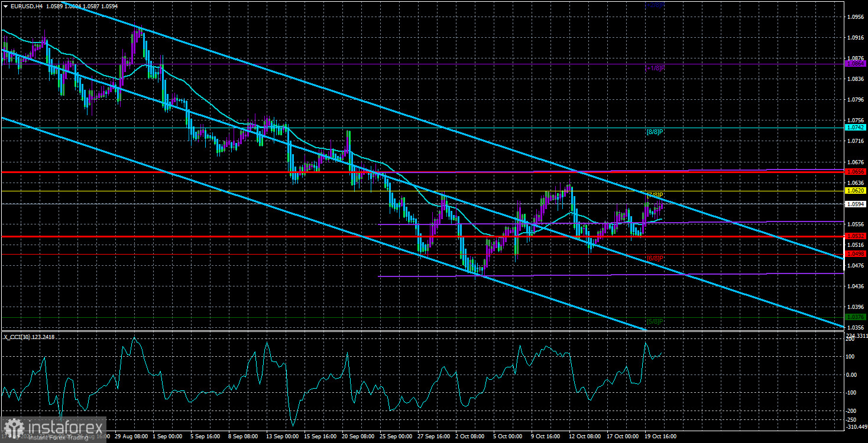This screenshot has width=868, height=443.
Task: Click the 1.0356 value on price axis
Action: tap(856, 327)
